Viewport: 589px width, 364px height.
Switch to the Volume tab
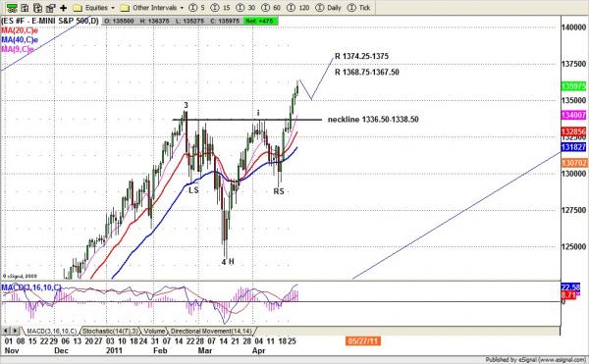(154, 332)
